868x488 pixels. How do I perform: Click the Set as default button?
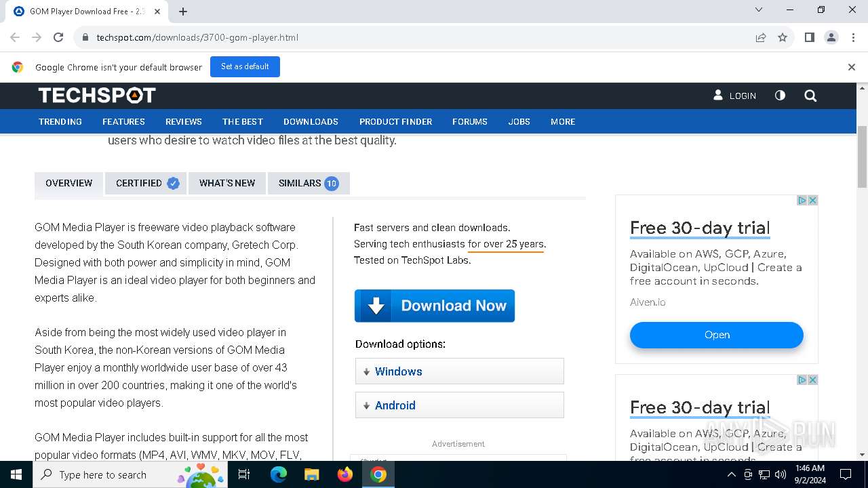(x=245, y=66)
